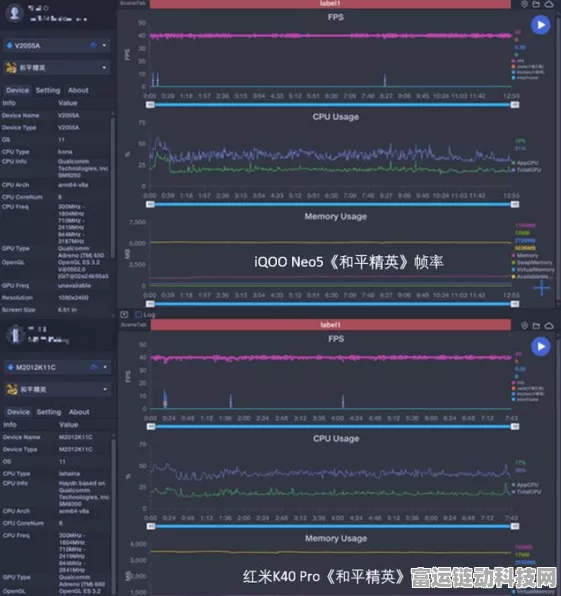Toggle TotalCPU legend in bottom CPU chart
Screen dimensions: 561x596
click(526, 492)
